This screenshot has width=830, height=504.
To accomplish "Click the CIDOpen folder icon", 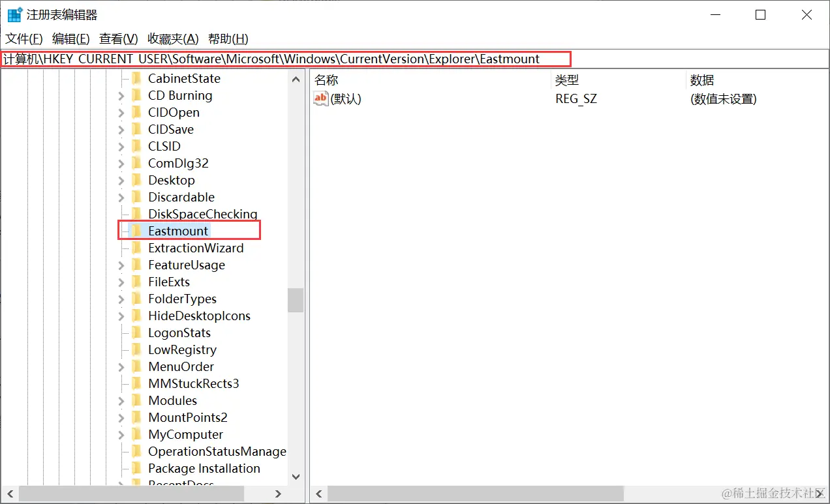I will click(x=136, y=112).
